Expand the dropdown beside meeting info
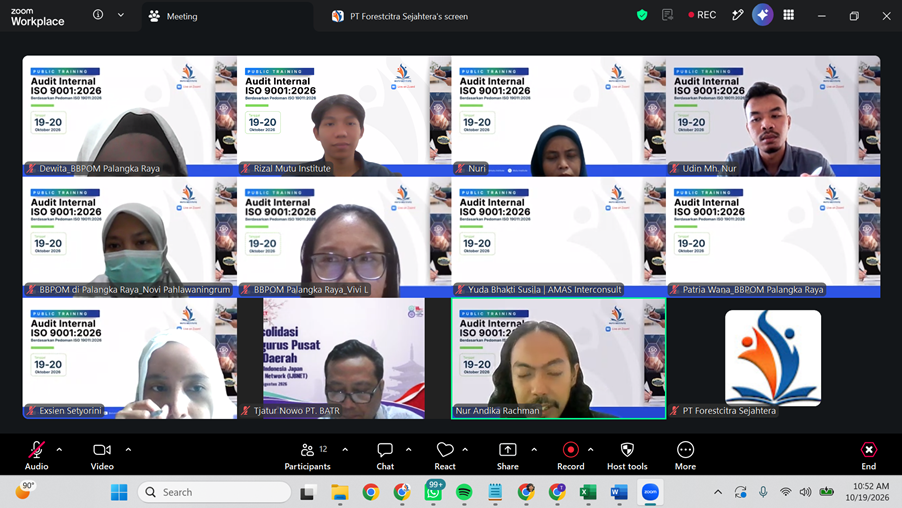902x508 pixels. coord(121,15)
